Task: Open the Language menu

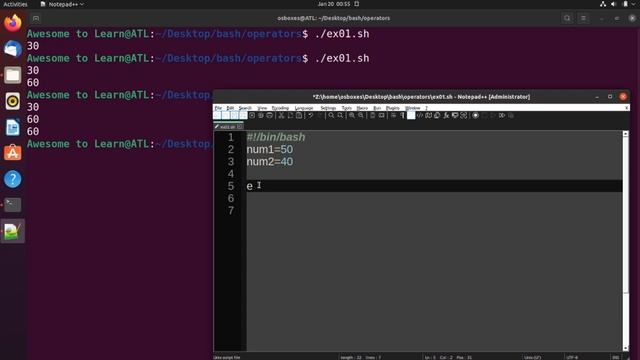Action: tap(304, 108)
